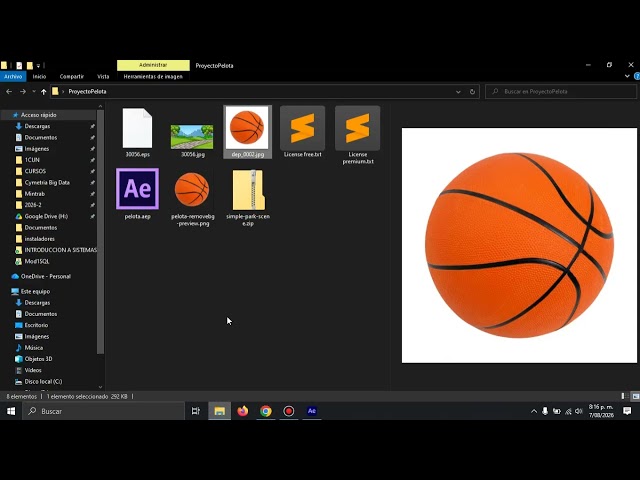Open pinned Imágenes under Acceso rápido
This screenshot has width=640, height=480.
click(x=36, y=149)
